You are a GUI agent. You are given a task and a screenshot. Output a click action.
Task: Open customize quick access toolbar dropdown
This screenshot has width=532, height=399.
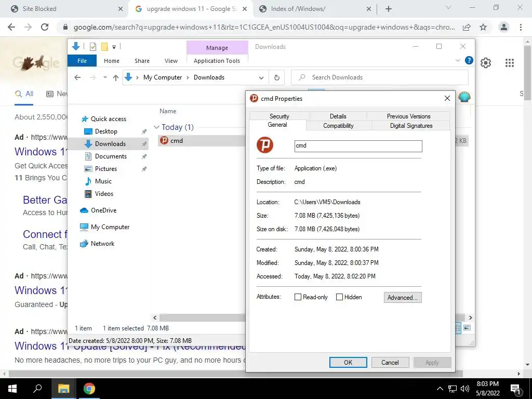tap(114, 47)
